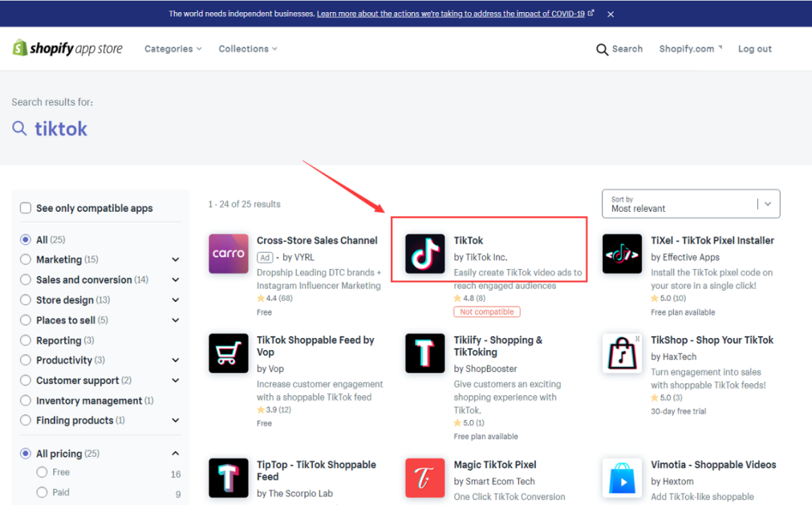The image size is (812, 505).
Task: Select the Store design radio button
Action: coord(26,300)
